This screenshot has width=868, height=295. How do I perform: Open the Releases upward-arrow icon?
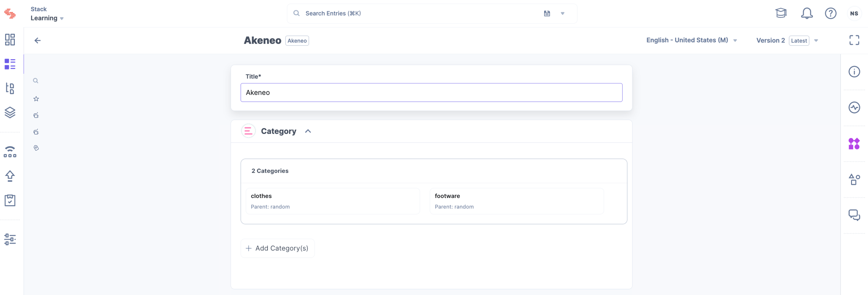[10, 176]
